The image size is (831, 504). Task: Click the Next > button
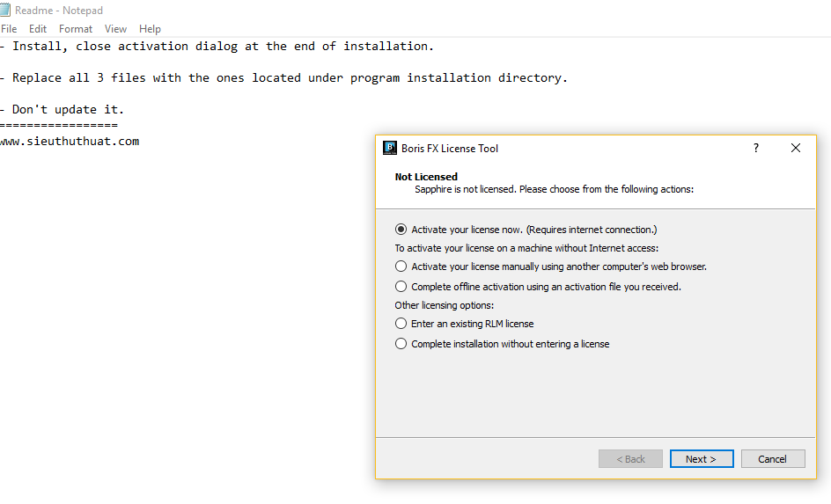click(x=702, y=459)
